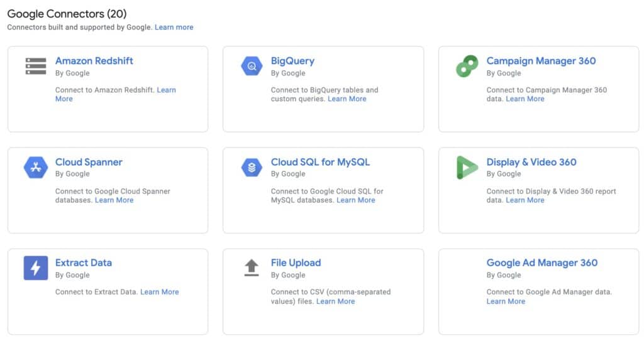
Task: Select the BigQuery connector title
Action: point(292,61)
